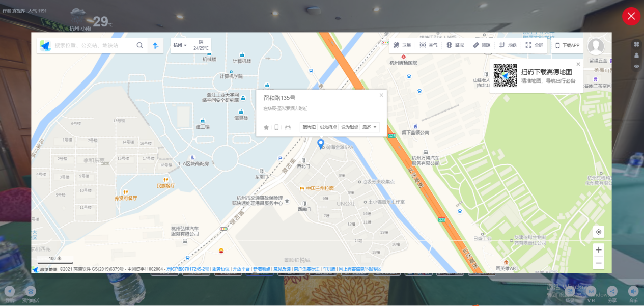Toggle the 路况 traffic layer
The image size is (644, 306).
point(455,45)
